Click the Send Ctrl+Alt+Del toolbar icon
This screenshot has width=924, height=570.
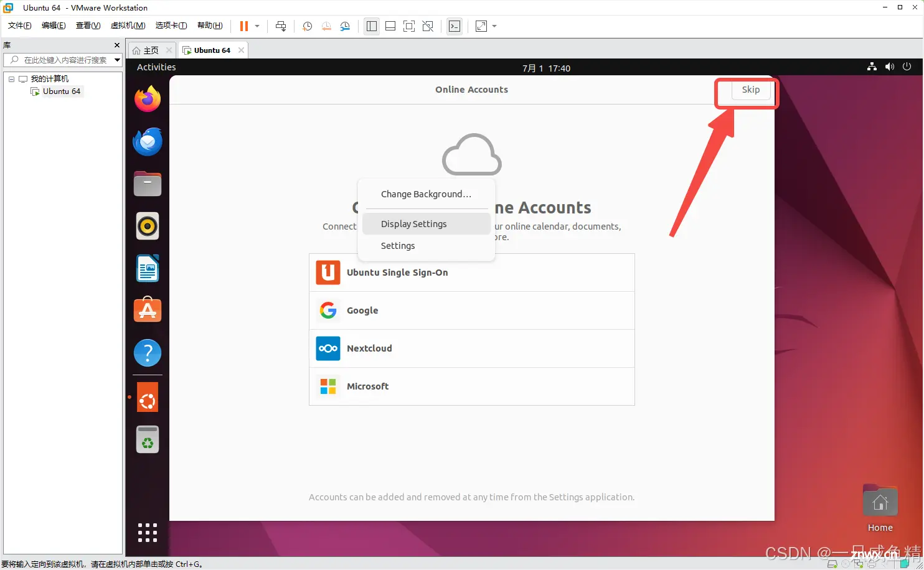coord(281,26)
